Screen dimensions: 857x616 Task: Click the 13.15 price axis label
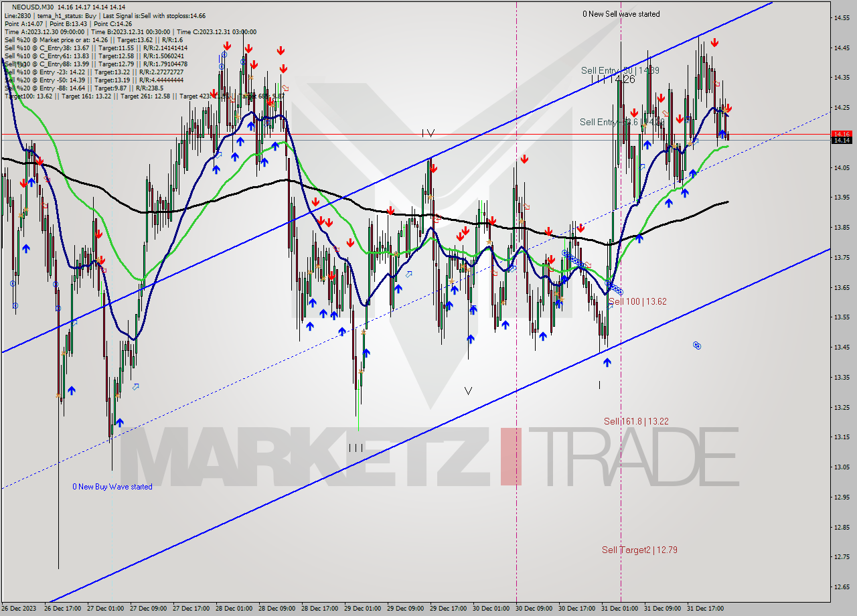click(842, 437)
